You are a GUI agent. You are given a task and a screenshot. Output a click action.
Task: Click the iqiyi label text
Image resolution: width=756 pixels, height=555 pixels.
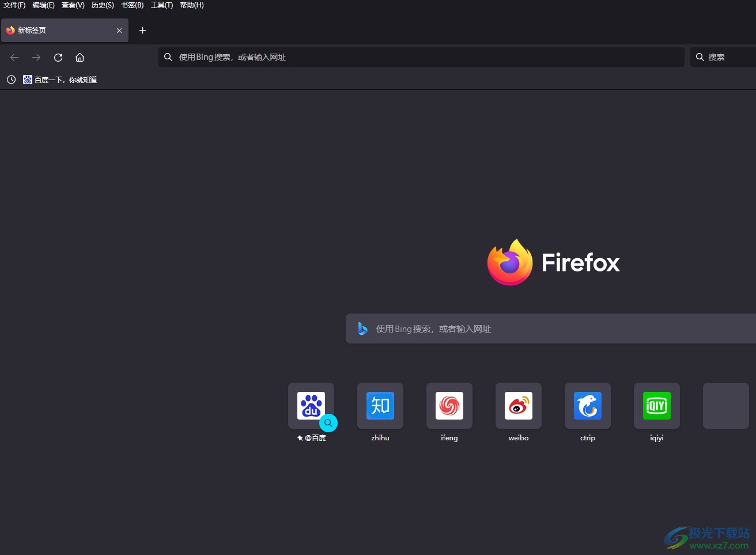coord(657,438)
